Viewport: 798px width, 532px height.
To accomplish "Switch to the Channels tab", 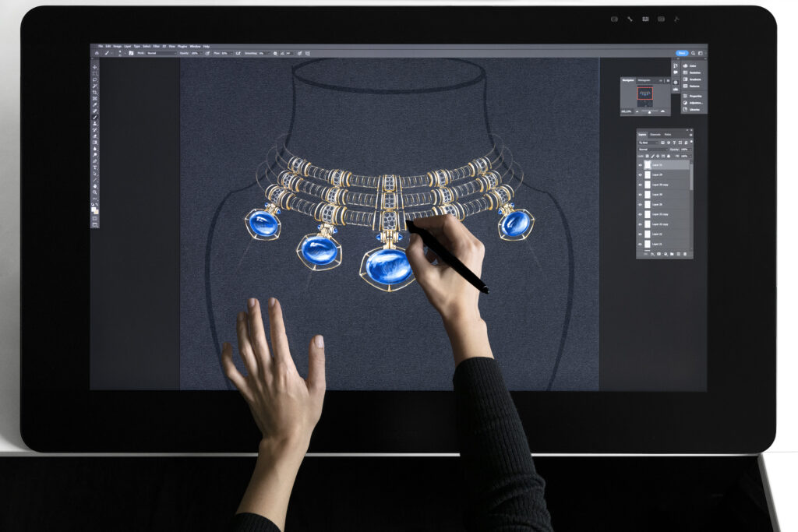I will coord(655,135).
